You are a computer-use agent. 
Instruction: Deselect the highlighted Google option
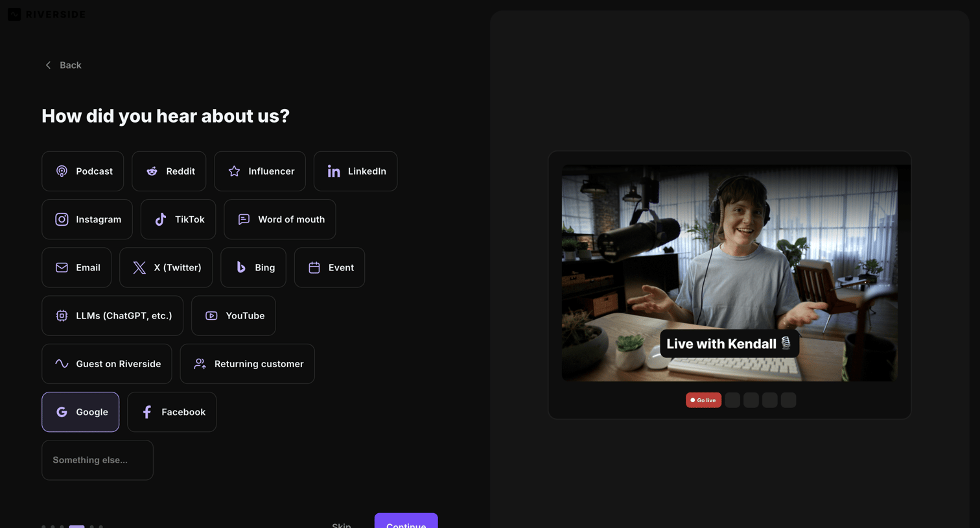pos(80,412)
